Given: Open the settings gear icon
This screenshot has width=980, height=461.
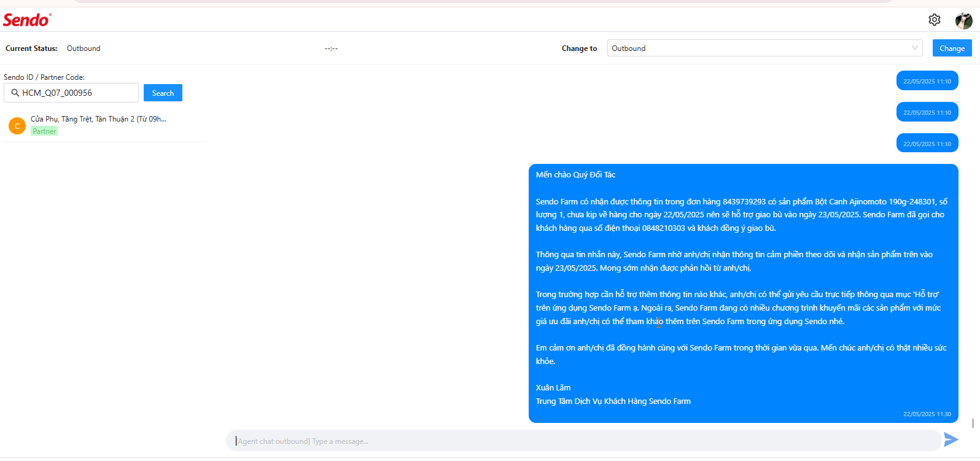Looking at the screenshot, I should pyautogui.click(x=934, y=20).
